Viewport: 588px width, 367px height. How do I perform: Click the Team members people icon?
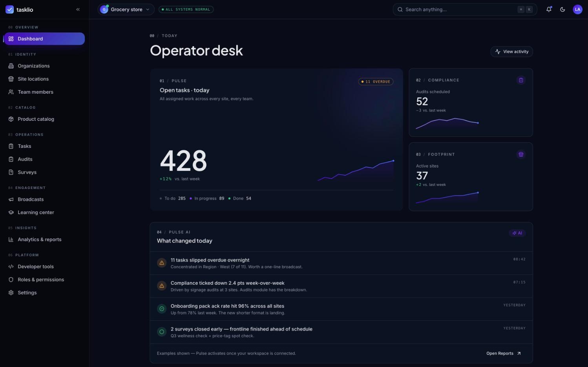click(x=11, y=92)
